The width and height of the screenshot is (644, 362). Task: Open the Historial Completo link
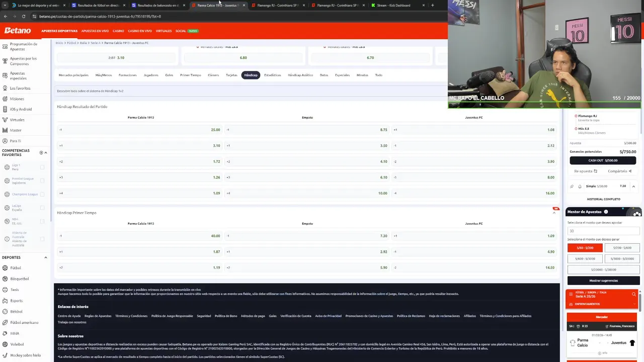[x=603, y=199]
